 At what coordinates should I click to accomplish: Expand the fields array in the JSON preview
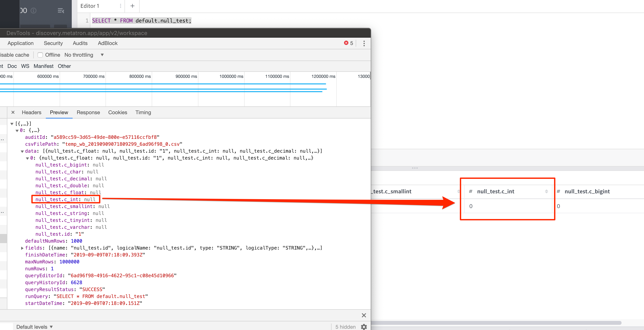pyautogui.click(x=22, y=248)
